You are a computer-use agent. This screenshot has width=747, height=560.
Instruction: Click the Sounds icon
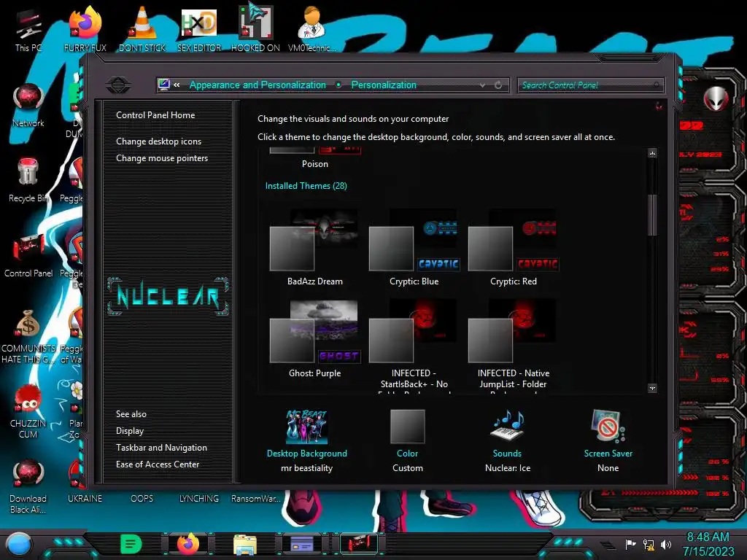pos(508,425)
